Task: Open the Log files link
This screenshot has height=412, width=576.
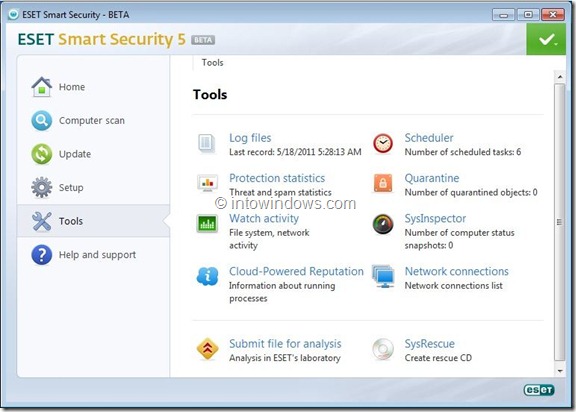Action: coord(250,138)
